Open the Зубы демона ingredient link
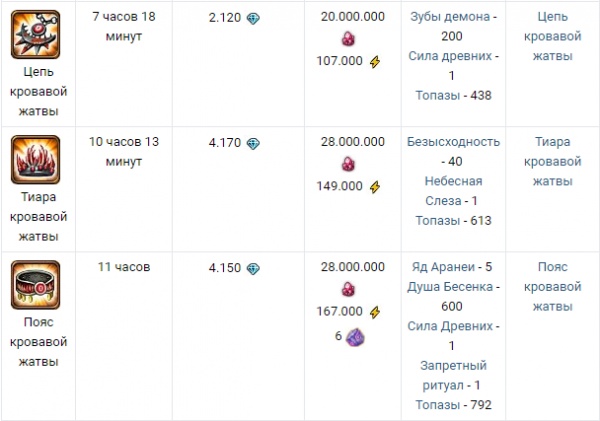The height and width of the screenshot is (421, 600). 450,17
